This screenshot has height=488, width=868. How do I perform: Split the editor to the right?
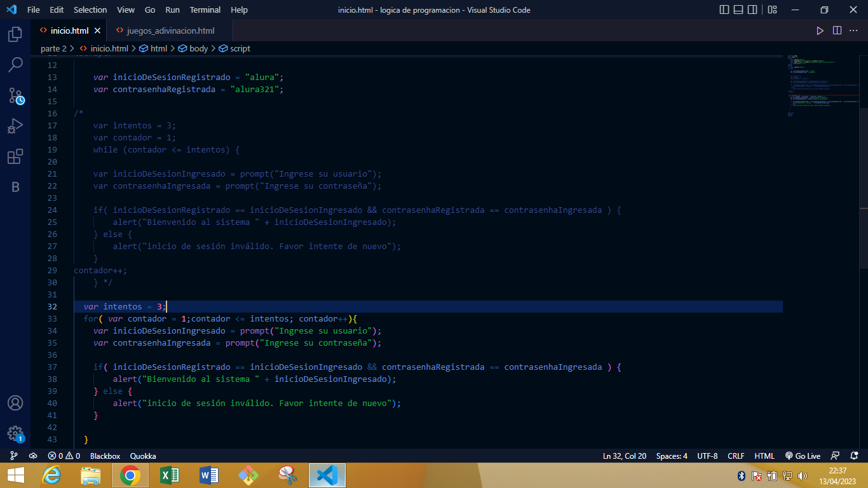[837, 30]
